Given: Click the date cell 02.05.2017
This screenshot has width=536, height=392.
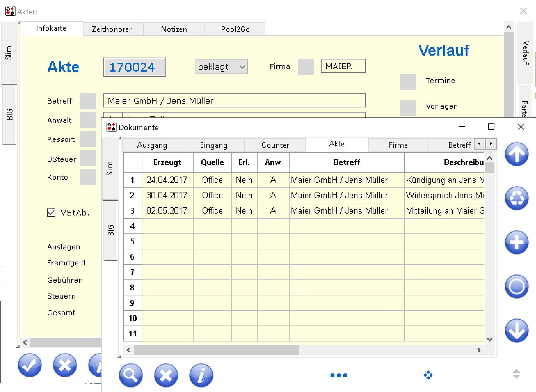Looking at the screenshot, I should 167,211.
